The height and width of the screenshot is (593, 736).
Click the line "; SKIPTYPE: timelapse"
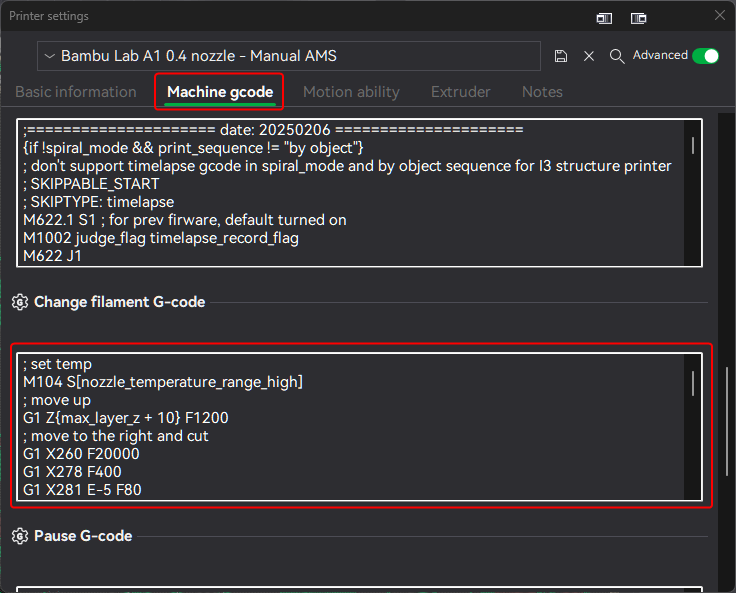tap(99, 202)
